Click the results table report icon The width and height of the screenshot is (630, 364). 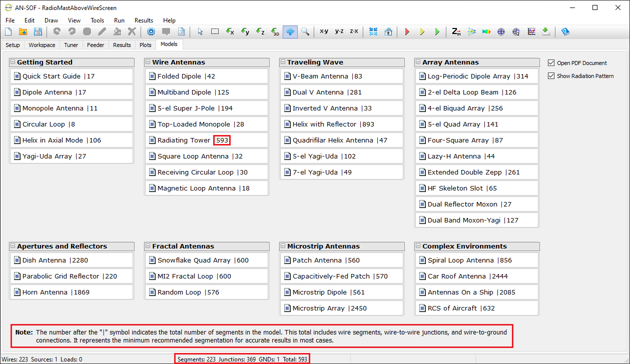[x=181, y=31]
